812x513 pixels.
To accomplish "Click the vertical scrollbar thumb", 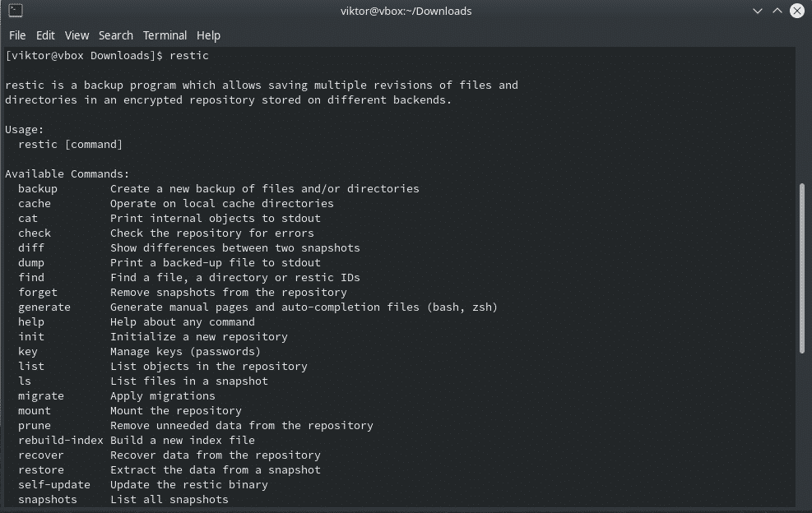I will (801, 268).
